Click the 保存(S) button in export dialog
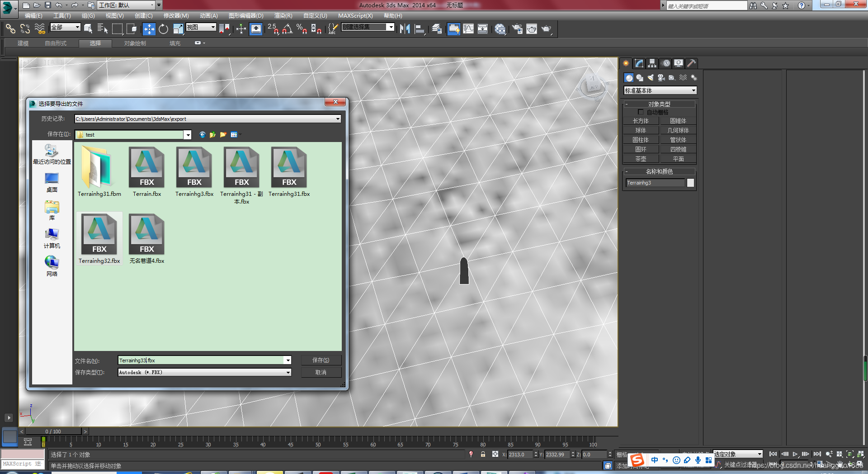Image resolution: width=868 pixels, height=474 pixels. point(321,360)
